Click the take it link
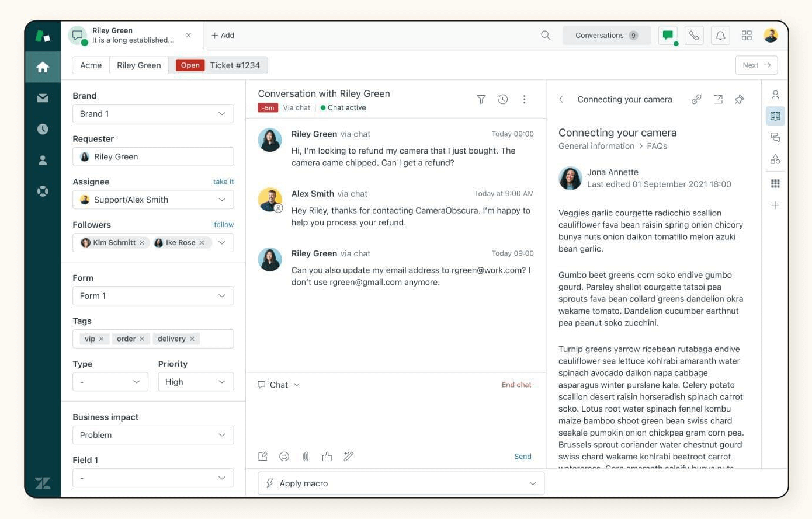This screenshot has width=812, height=519. (223, 182)
